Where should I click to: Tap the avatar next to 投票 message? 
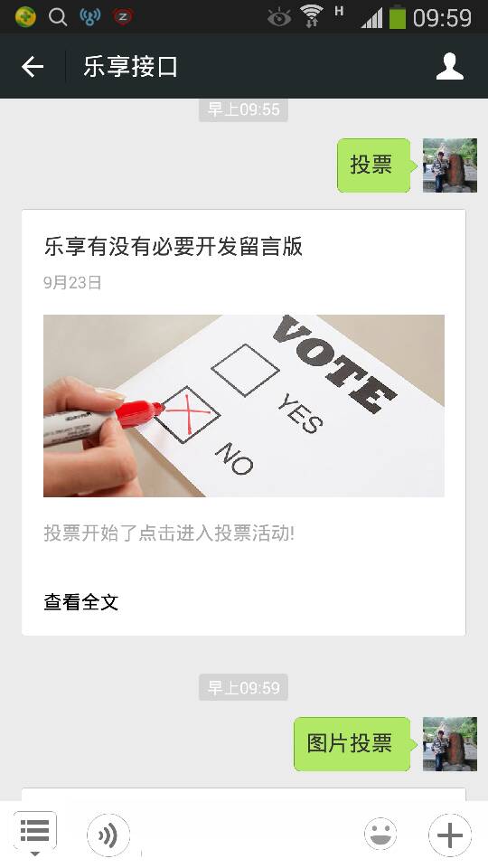[450, 165]
